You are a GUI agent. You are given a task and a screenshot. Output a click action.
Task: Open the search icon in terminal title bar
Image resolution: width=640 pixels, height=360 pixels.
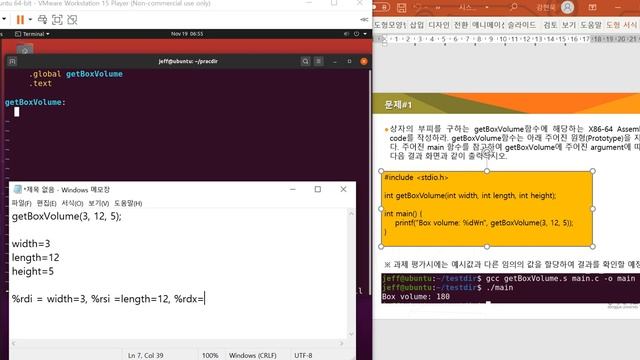pyautogui.click(x=305, y=61)
